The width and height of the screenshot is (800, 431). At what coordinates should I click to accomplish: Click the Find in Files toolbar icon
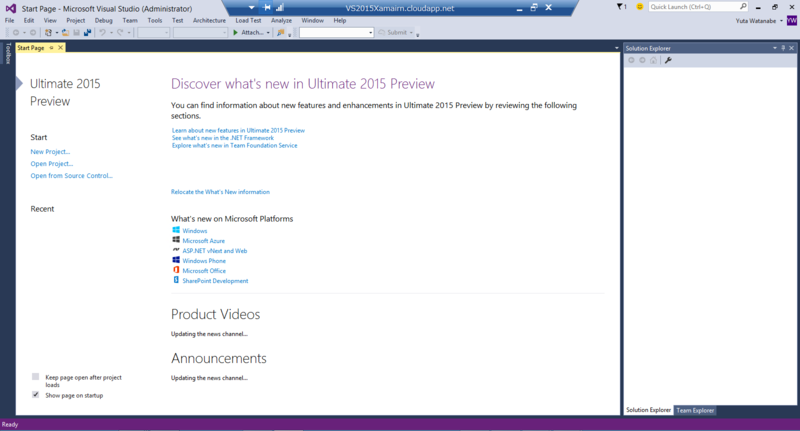[280, 33]
